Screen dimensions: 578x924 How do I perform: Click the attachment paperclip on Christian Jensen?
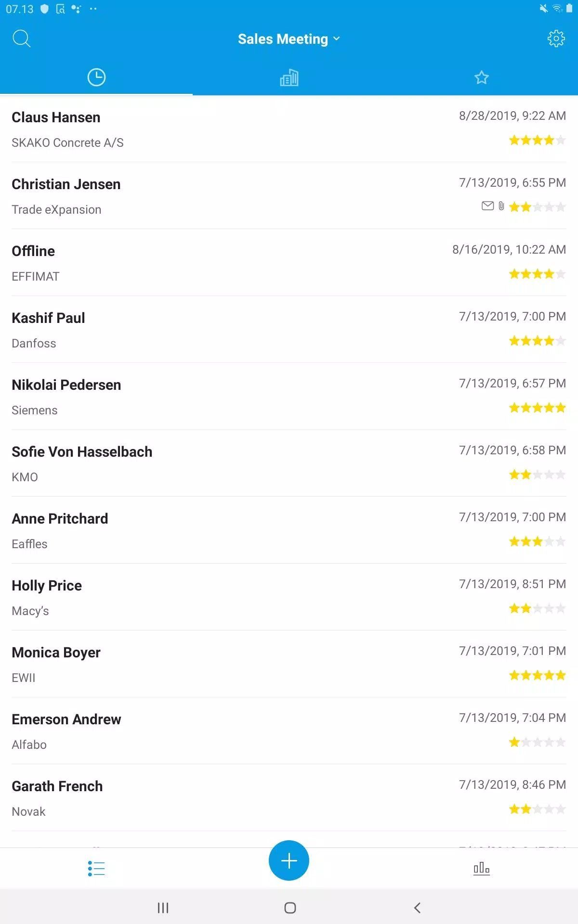(501, 206)
